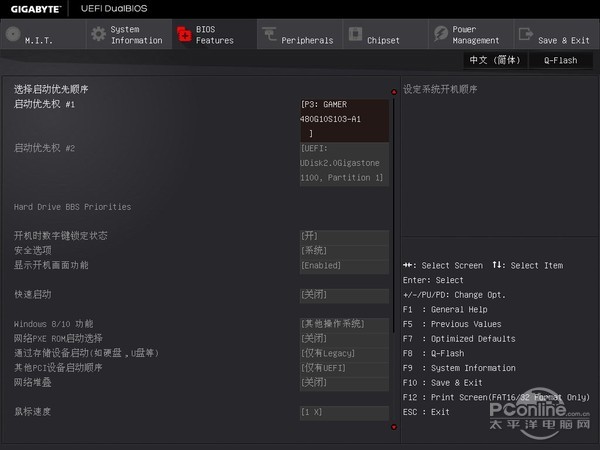Click the F9 System Information help line

[x=459, y=368]
